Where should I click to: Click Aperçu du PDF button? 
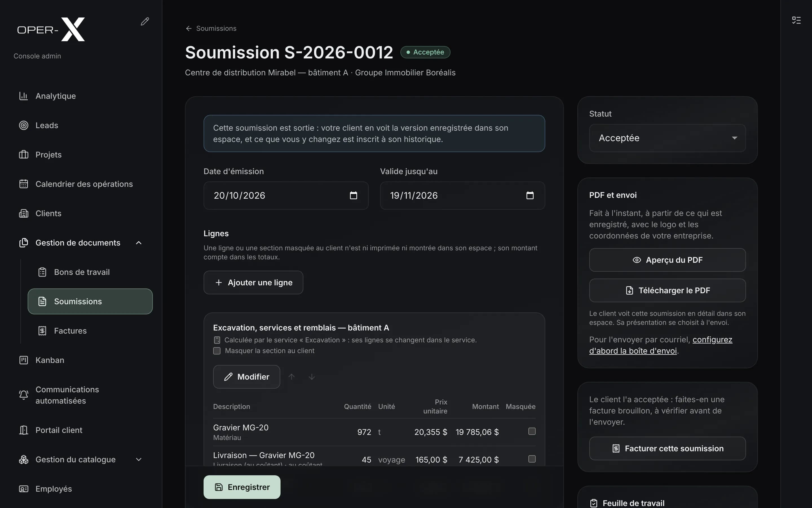(667, 260)
